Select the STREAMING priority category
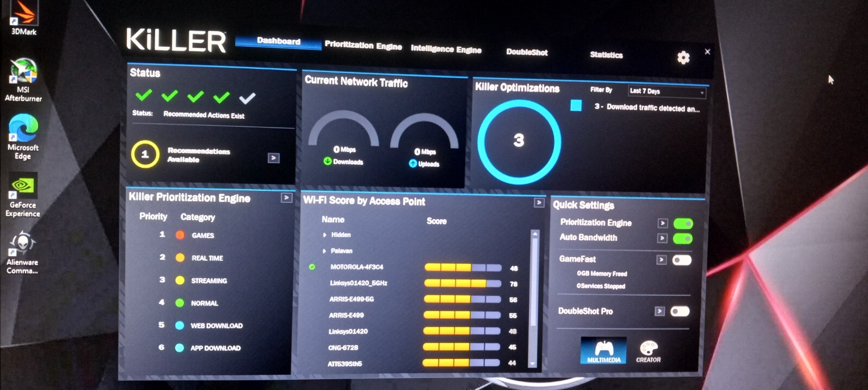This screenshot has height=390, width=868. pyautogui.click(x=209, y=280)
